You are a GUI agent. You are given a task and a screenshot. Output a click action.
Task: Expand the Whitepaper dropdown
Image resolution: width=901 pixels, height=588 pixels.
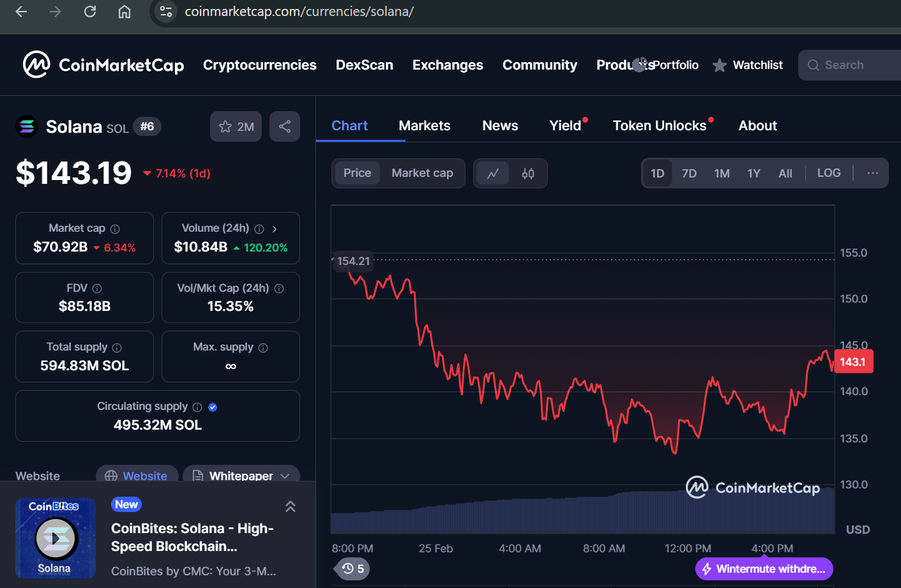click(x=285, y=476)
